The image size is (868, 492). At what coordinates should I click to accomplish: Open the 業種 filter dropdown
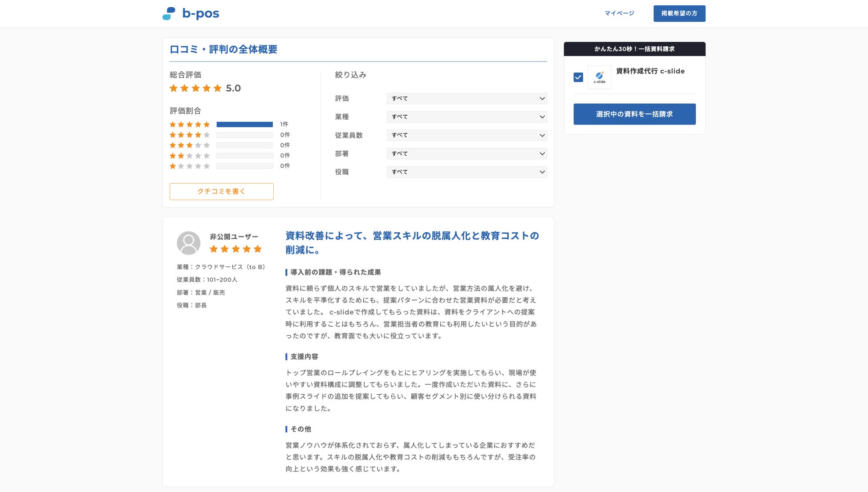466,117
